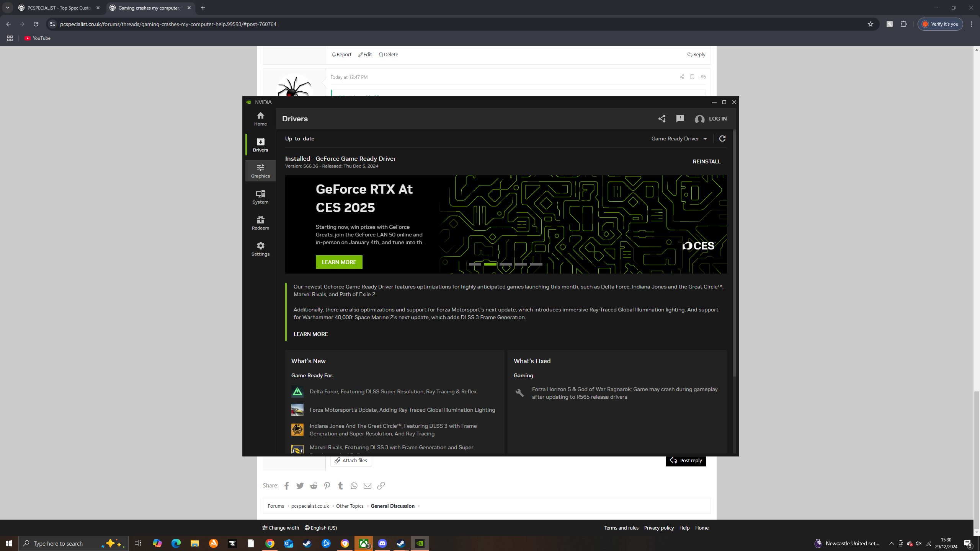
Task: Open the Redeem section in NVIDIA sidebar
Action: click(x=260, y=223)
